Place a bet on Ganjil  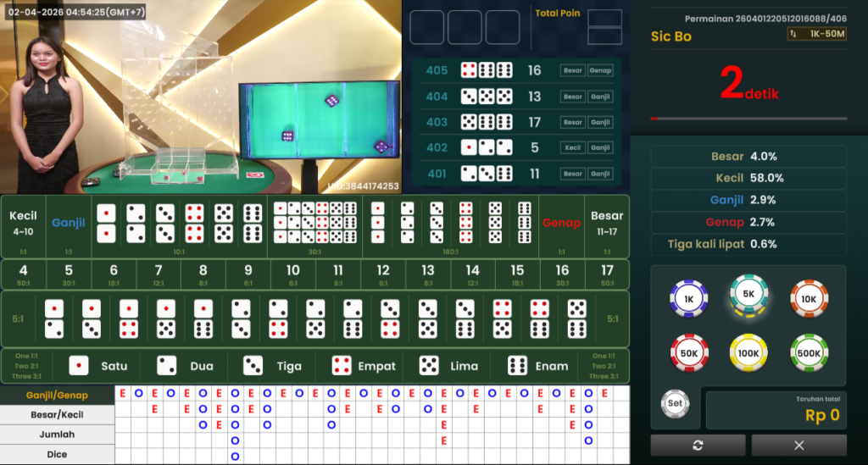pos(69,224)
